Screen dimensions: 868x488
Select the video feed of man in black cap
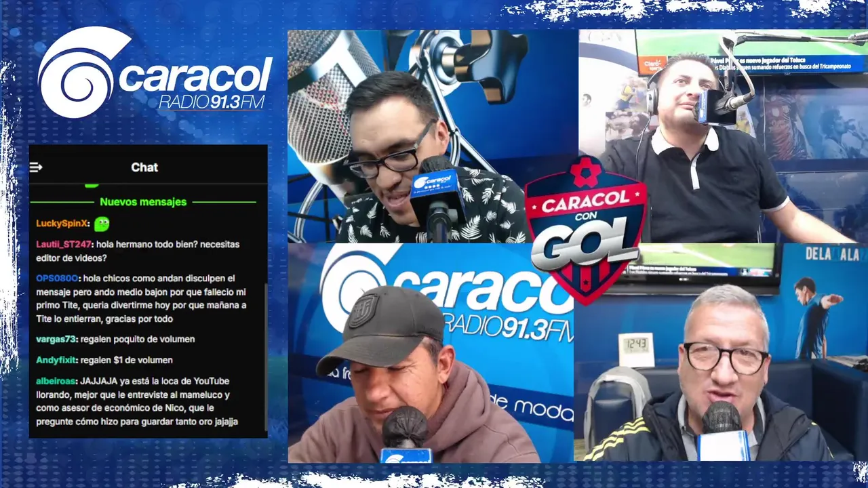tap(431, 352)
